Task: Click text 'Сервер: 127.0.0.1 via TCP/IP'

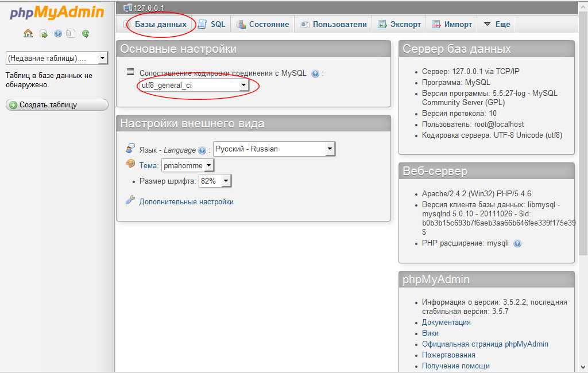Action: pos(471,72)
